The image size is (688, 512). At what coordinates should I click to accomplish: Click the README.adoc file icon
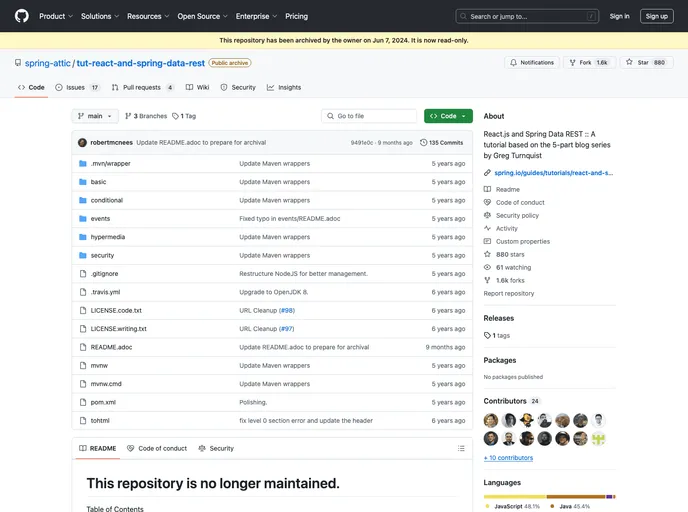(83, 347)
